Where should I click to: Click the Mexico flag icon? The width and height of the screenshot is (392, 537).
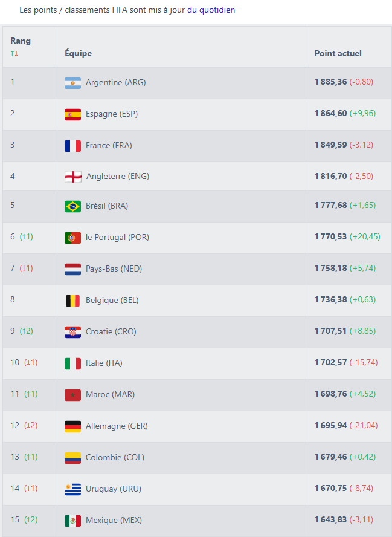click(x=72, y=521)
